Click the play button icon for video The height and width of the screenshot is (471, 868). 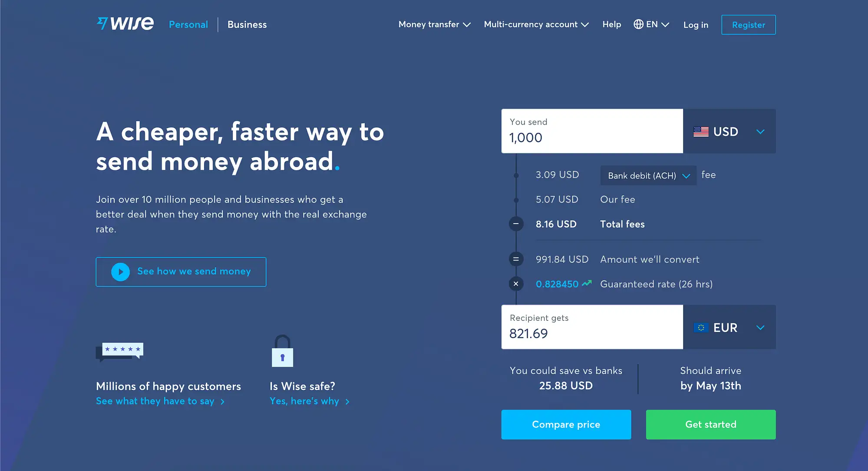tap(119, 271)
